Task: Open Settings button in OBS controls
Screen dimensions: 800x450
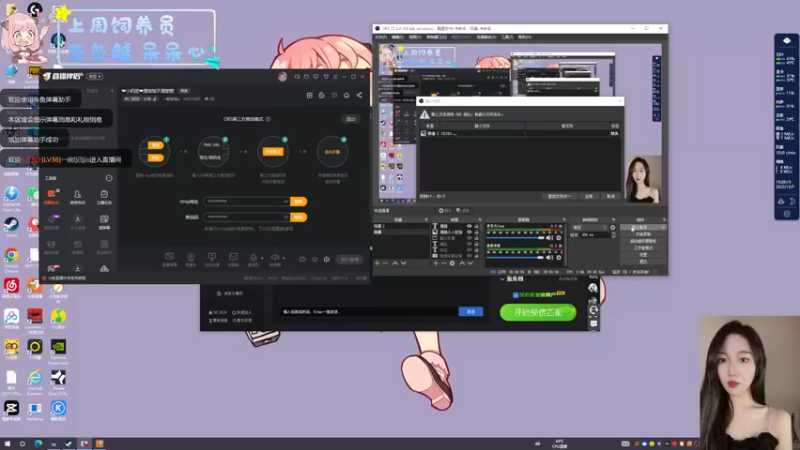Action: (643, 255)
